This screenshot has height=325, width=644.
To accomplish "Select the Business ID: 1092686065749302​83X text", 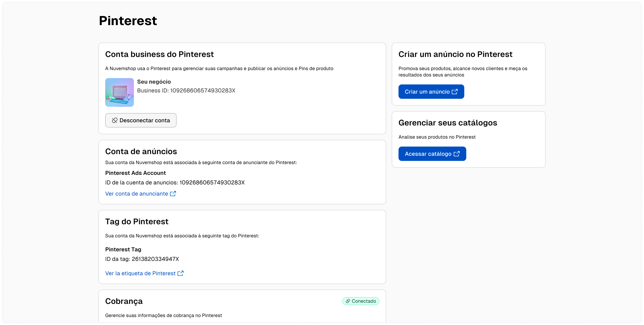I will pyautogui.click(x=186, y=90).
